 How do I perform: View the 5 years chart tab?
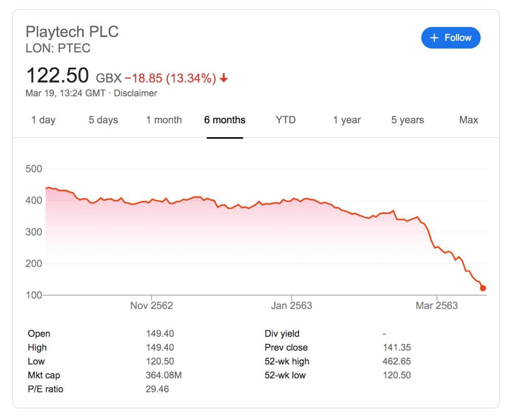pyautogui.click(x=407, y=120)
